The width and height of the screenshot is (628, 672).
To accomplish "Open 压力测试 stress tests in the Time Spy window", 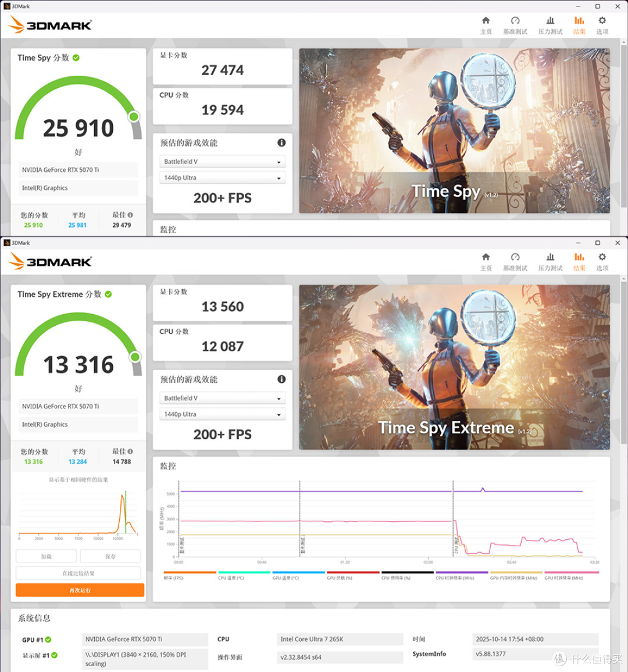I will [x=550, y=25].
